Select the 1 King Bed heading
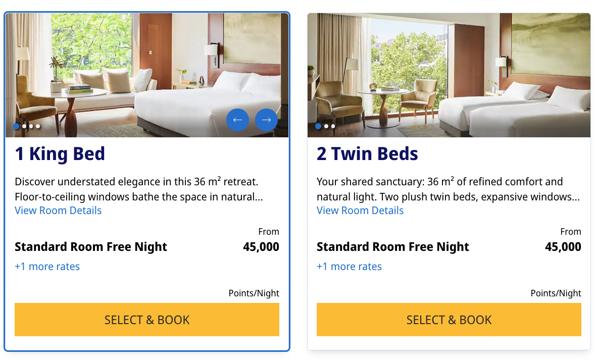 (x=60, y=154)
